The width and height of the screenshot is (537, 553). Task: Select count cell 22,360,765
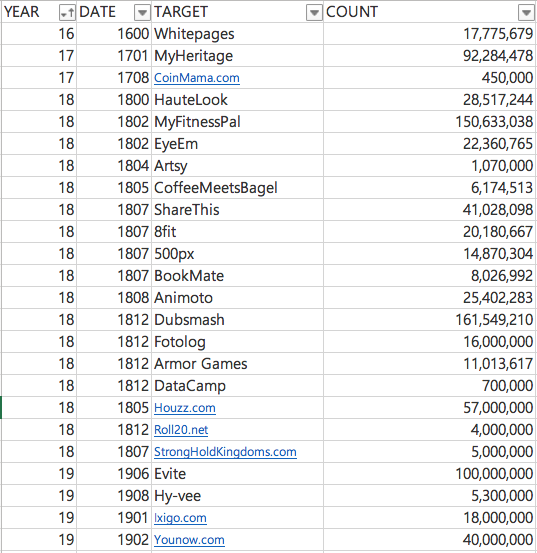[x=430, y=144]
